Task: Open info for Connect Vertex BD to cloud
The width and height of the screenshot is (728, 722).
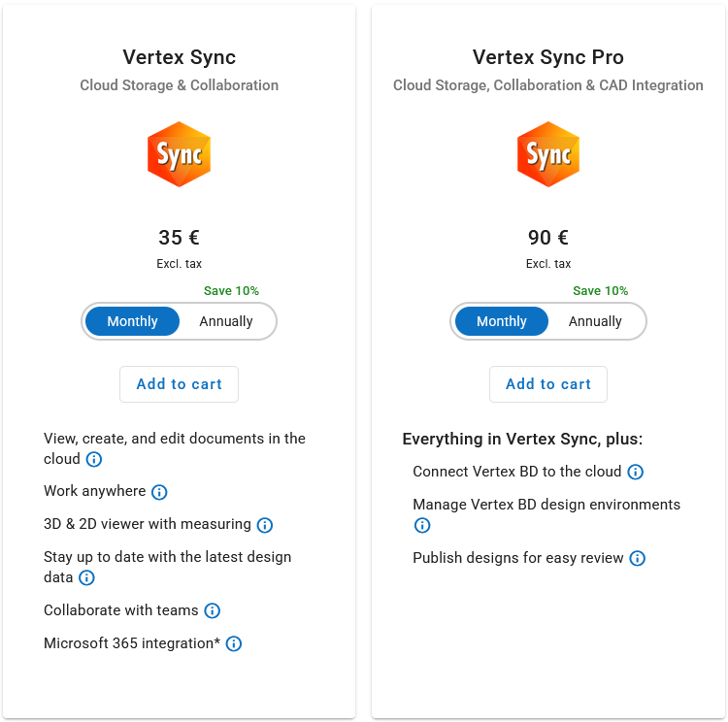Action: point(636,472)
